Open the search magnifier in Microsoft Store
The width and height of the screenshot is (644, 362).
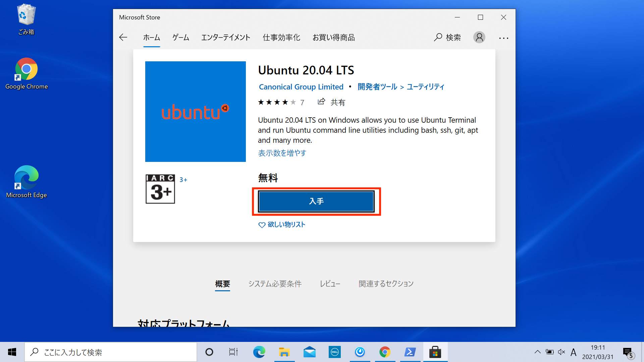pyautogui.click(x=438, y=37)
